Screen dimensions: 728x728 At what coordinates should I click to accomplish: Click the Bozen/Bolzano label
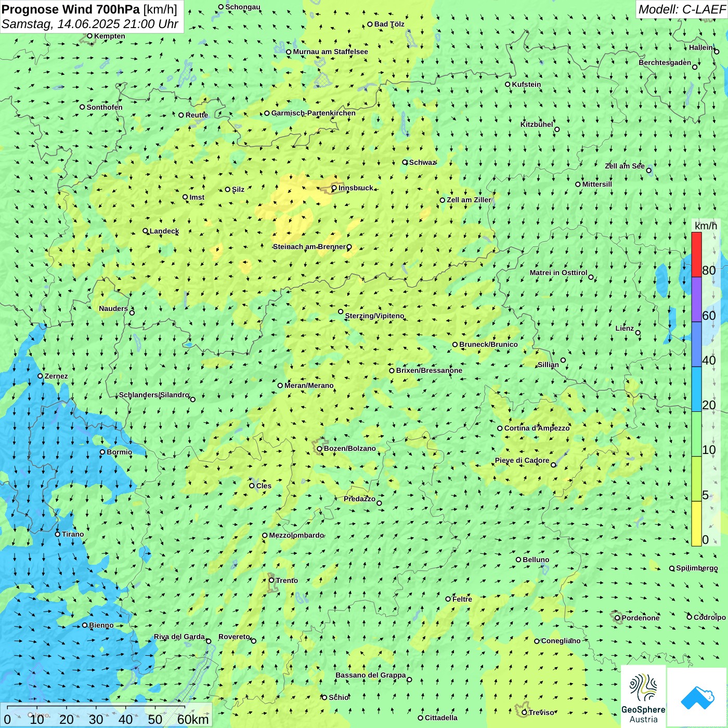349,448
